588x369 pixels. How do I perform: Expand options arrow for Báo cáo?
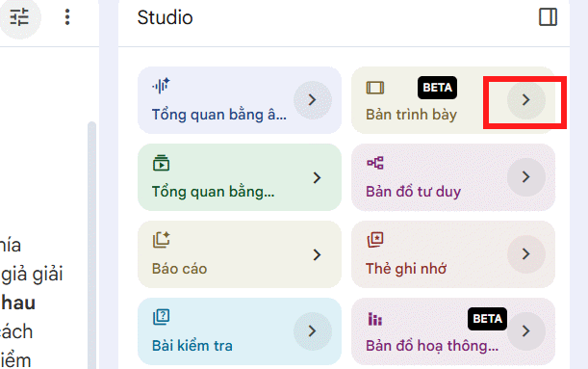(317, 255)
